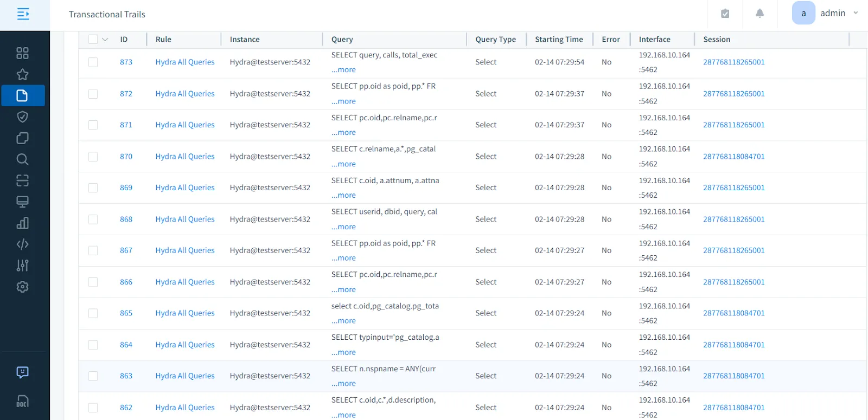The width and height of the screenshot is (868, 420).
Task: Tick the checkbox for row 865
Action: [x=93, y=313]
